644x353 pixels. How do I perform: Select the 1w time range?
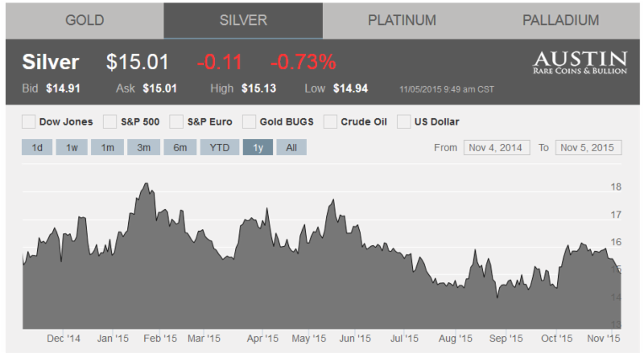coord(72,148)
